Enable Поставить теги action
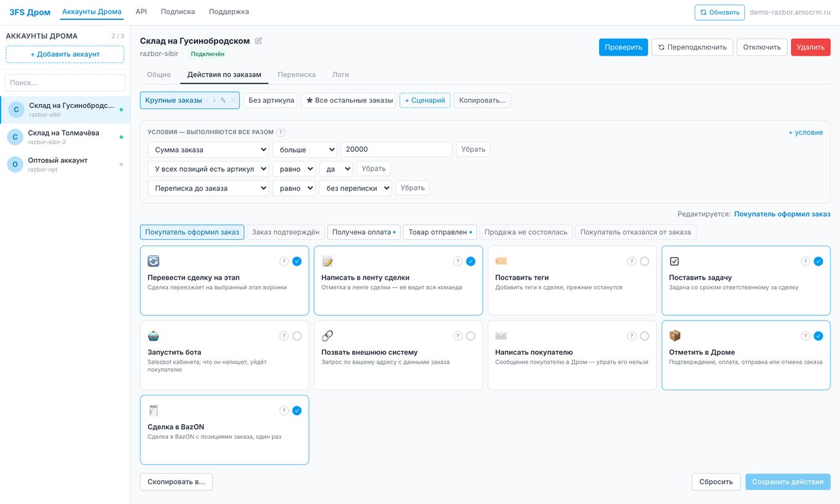Viewport: 840px width, 504px height. pos(644,262)
